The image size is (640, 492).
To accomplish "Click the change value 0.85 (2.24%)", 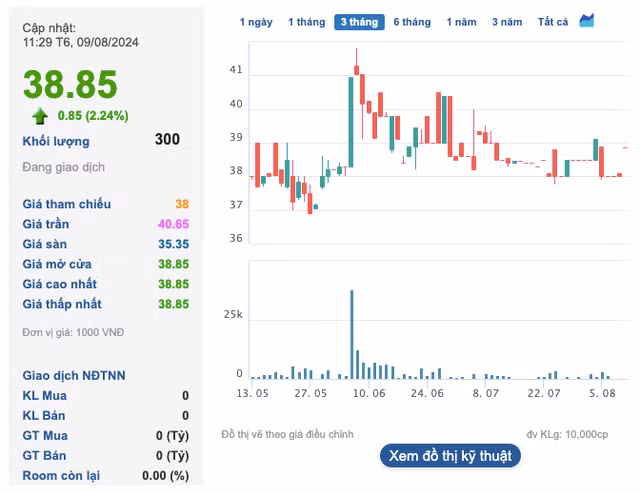I will (93, 116).
